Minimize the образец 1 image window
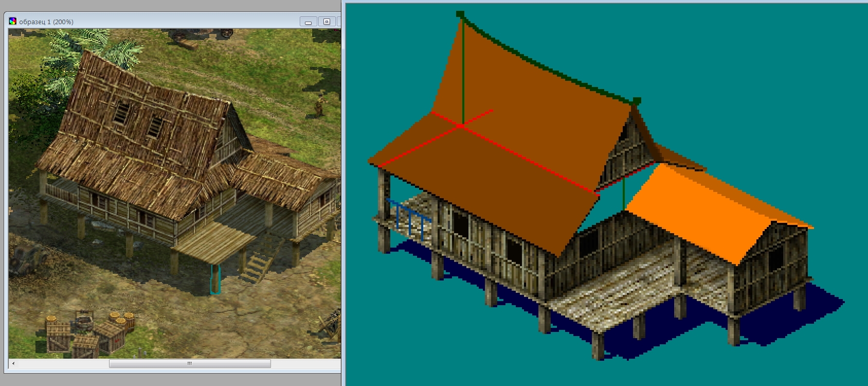This screenshot has width=868, height=386. [x=308, y=22]
